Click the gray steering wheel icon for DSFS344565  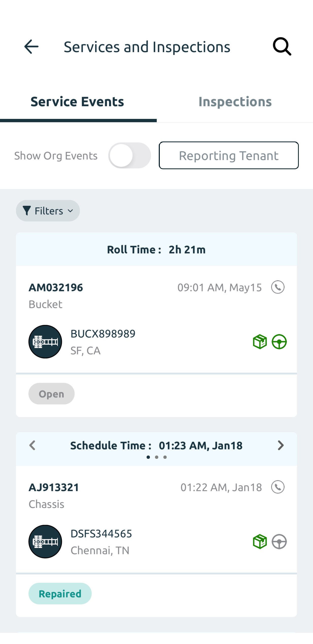279,542
